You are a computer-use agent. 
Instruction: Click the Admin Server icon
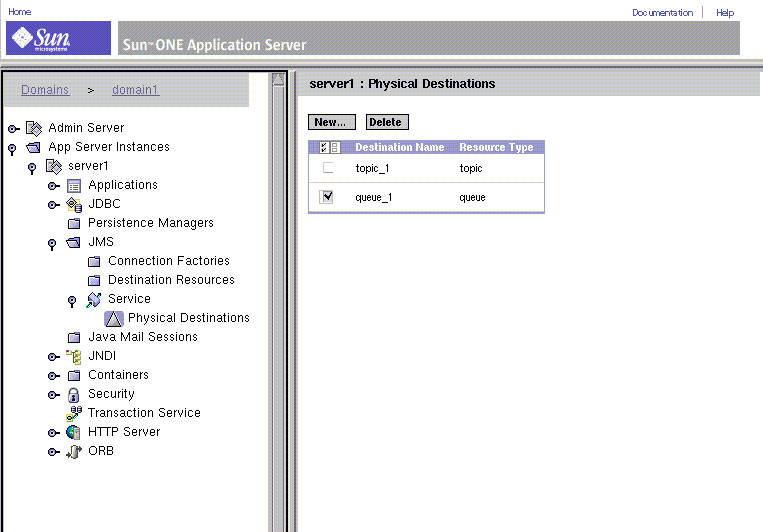click(x=34, y=128)
